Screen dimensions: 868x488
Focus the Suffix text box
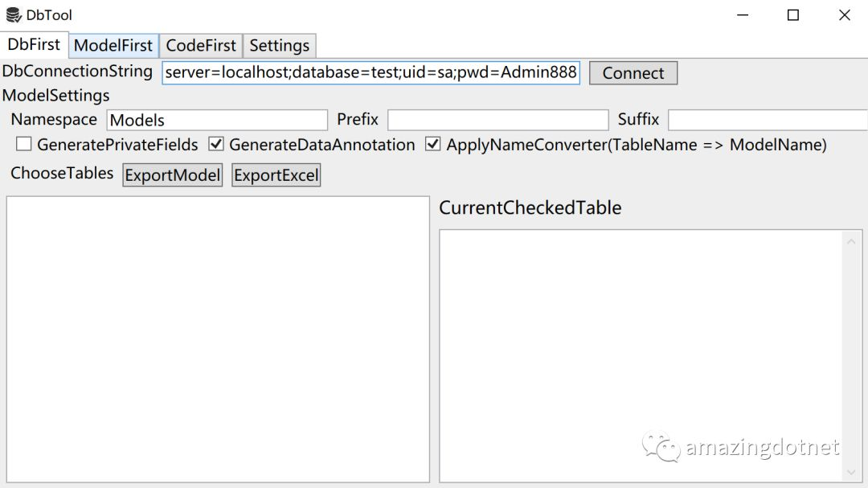(x=768, y=121)
